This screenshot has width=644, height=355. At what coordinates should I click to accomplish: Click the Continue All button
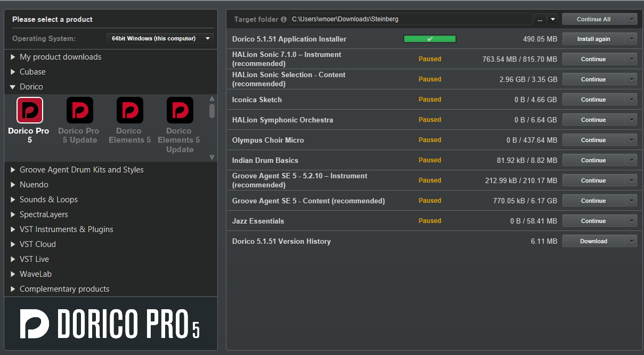[593, 19]
